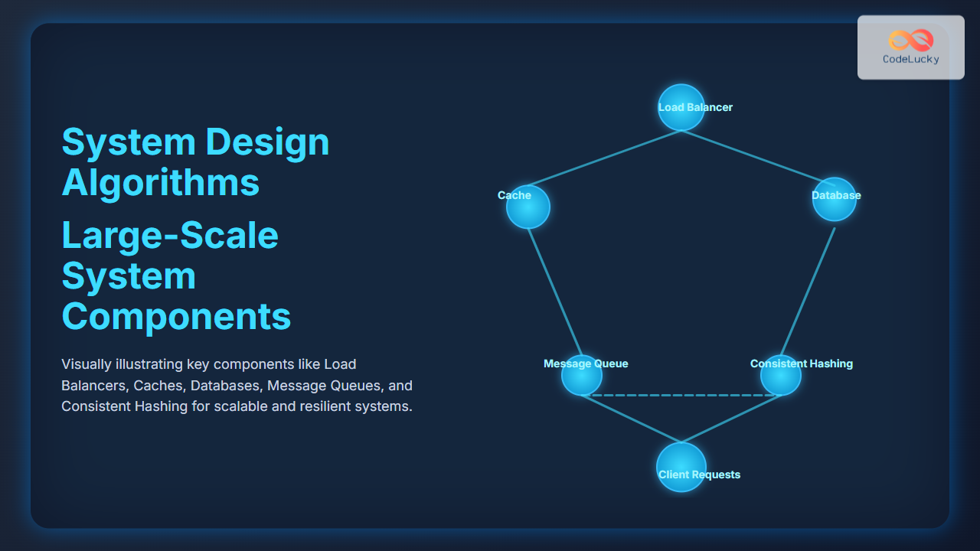Select the Cache node circle
The image size is (980, 551).
[x=528, y=207]
